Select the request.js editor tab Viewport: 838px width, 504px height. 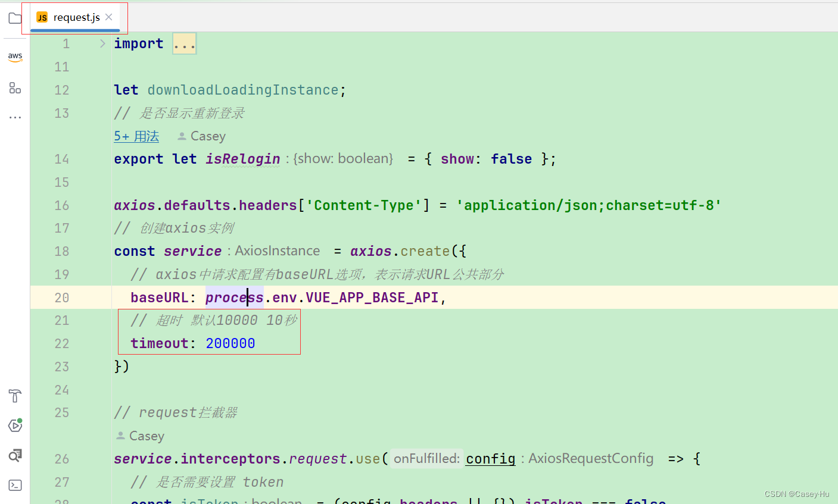click(75, 17)
